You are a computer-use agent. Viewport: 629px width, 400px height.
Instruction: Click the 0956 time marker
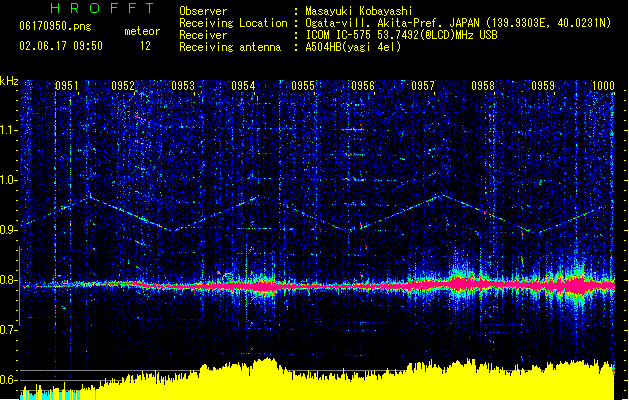click(x=363, y=87)
